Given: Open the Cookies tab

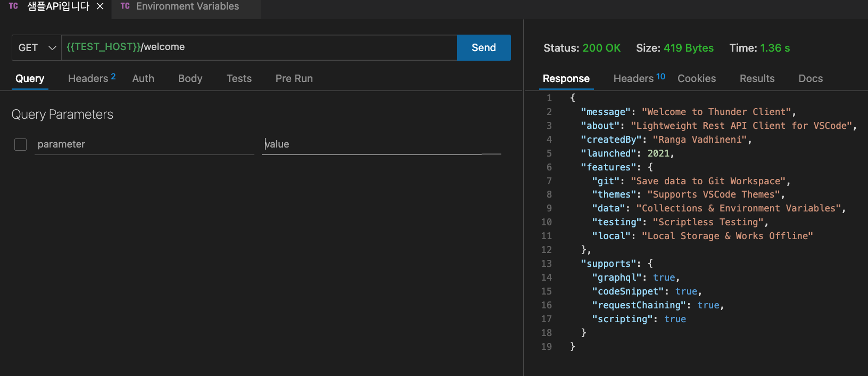Looking at the screenshot, I should (x=697, y=79).
